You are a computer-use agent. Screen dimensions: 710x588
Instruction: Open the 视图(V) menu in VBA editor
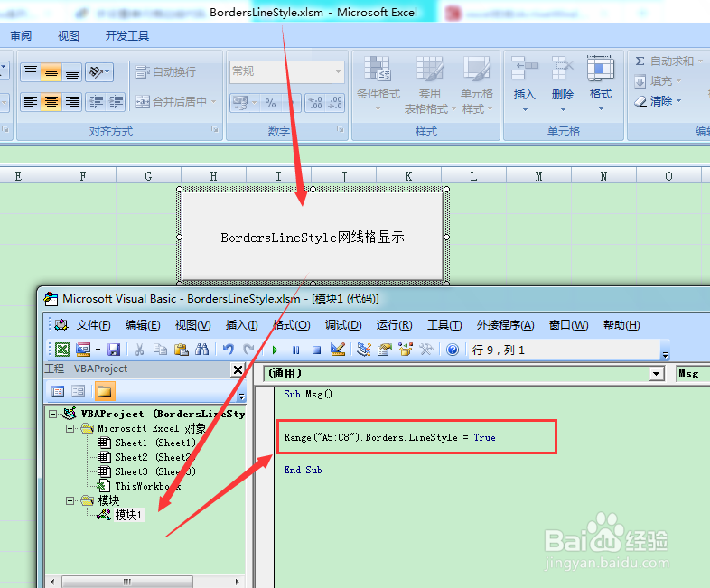coord(193,325)
